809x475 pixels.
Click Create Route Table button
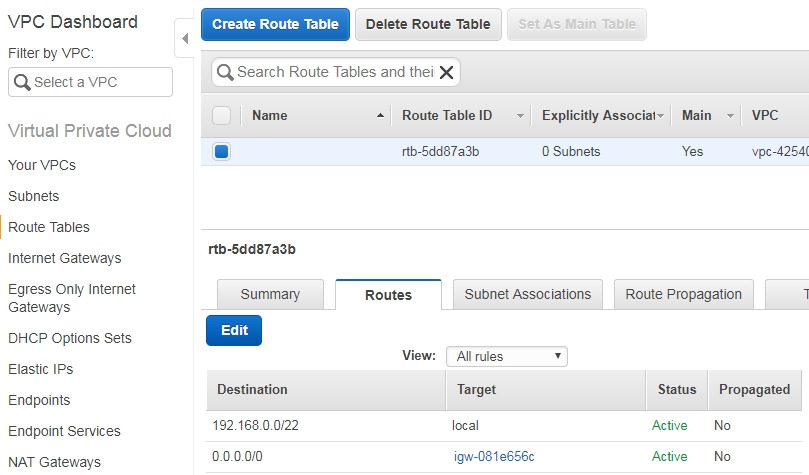[x=276, y=24]
